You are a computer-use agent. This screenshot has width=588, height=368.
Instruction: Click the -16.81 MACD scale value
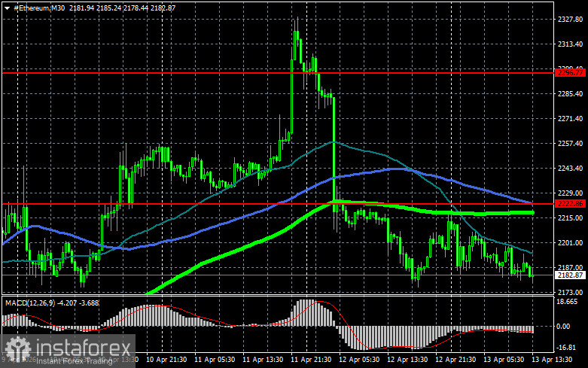566,348
